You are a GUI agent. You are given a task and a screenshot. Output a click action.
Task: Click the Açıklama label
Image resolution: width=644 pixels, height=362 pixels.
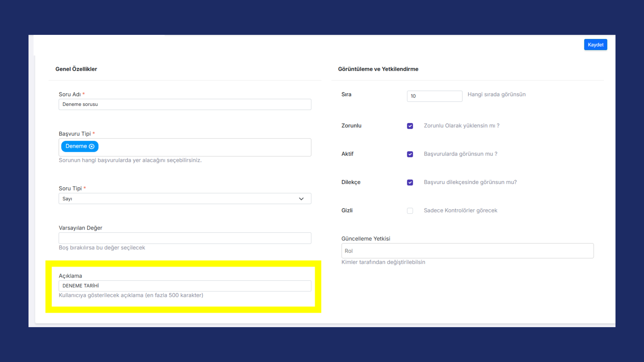click(70, 276)
